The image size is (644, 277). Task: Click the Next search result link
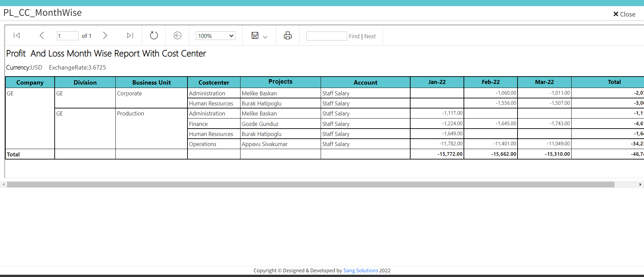point(370,36)
